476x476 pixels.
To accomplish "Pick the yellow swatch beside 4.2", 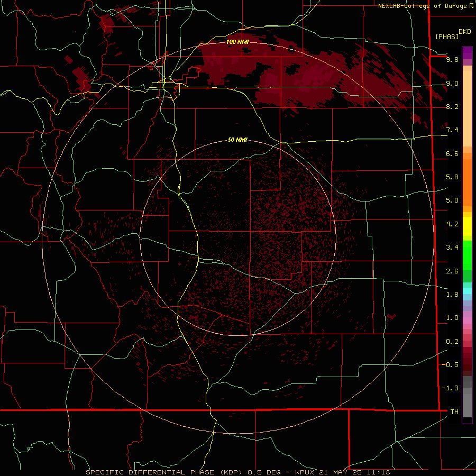I will pyautogui.click(x=467, y=226).
